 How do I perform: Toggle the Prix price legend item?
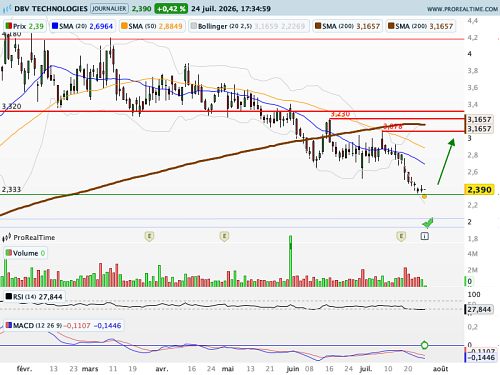(25, 26)
